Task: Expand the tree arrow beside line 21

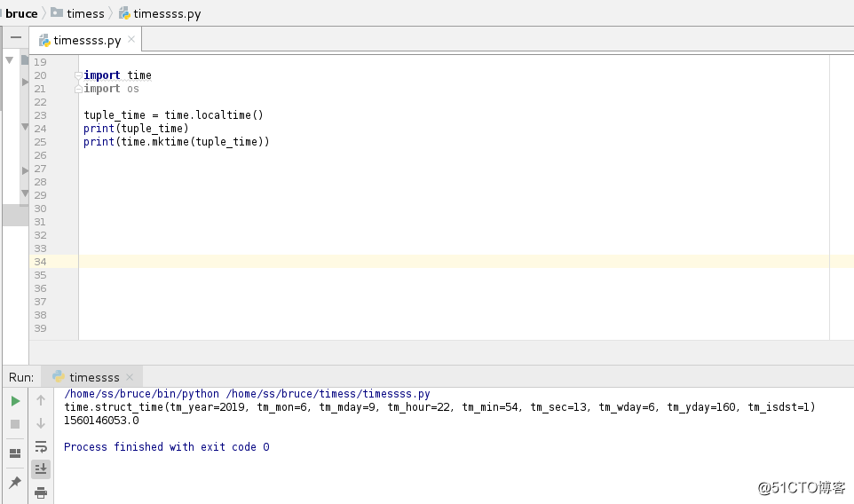Action: point(25,82)
